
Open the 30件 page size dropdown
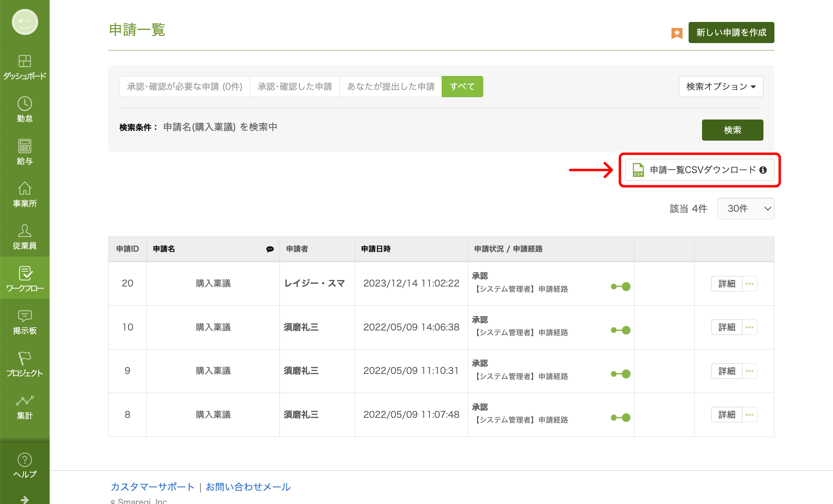[745, 209]
